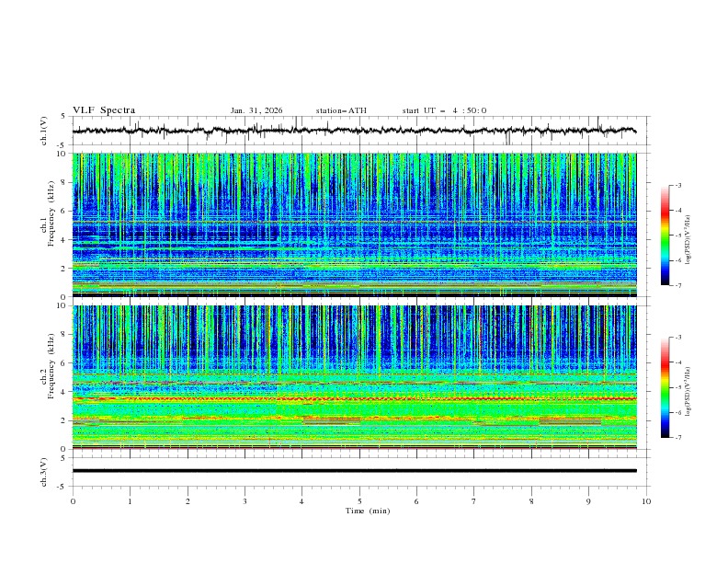
Task: Select the ch.1 colorbar "log(PSD)(V²/Hz)" label
Action: pos(688,240)
